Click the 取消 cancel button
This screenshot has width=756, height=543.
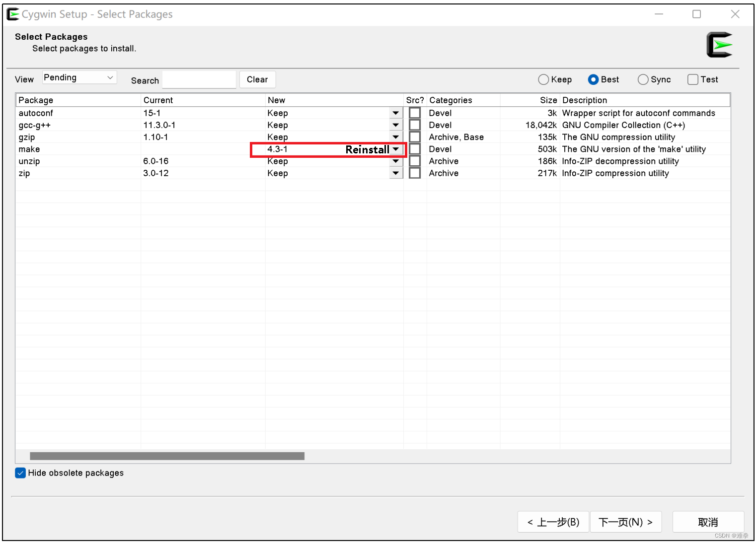tap(708, 522)
